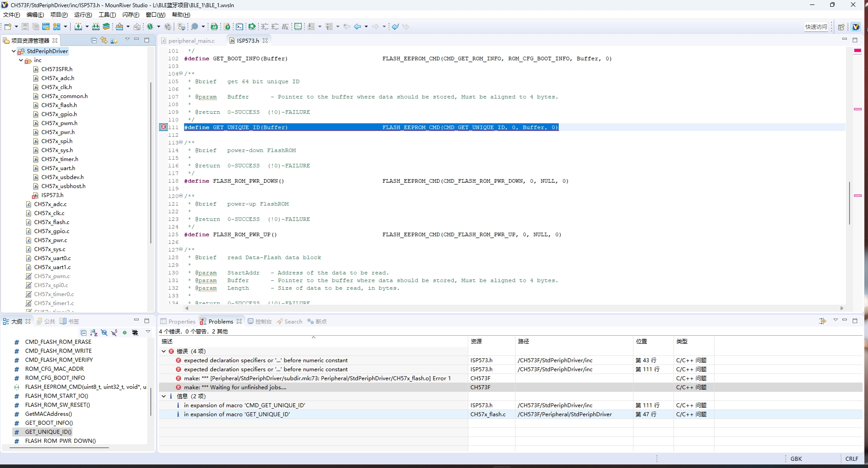Toggle Link with Editor in explorer
The width and height of the screenshot is (868, 468).
tap(104, 40)
